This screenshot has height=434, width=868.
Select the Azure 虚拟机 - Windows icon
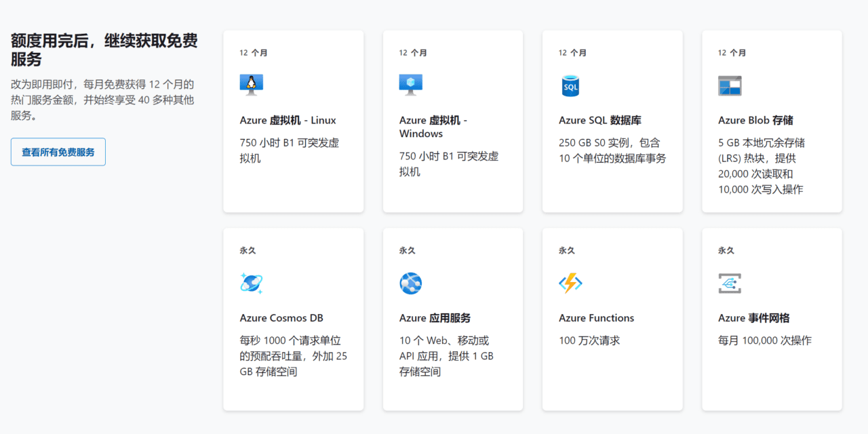[410, 85]
